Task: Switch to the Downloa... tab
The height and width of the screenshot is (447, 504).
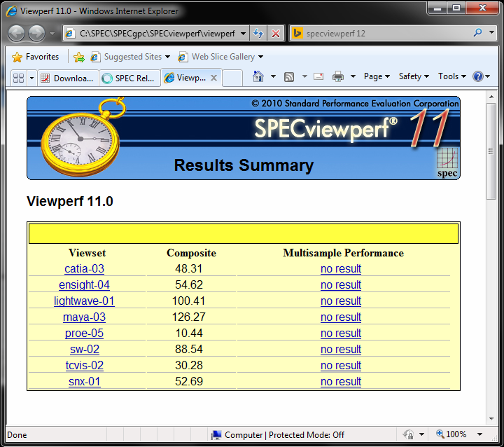Action: coord(68,78)
